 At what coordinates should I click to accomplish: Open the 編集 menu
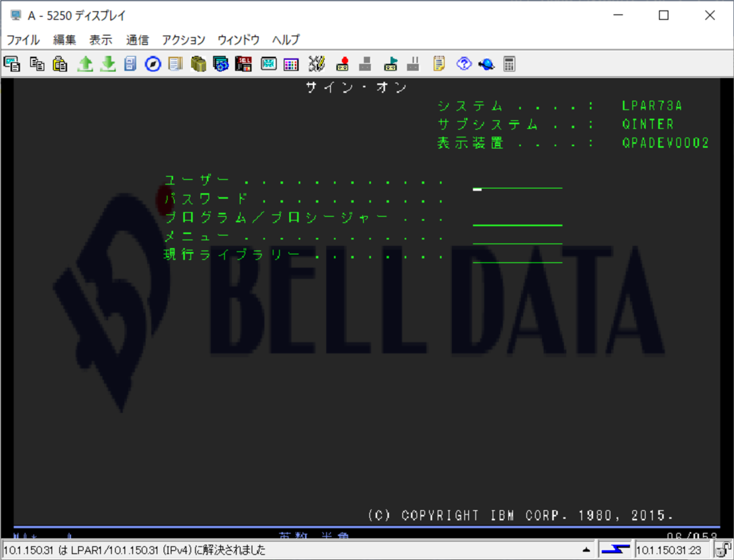(65, 40)
